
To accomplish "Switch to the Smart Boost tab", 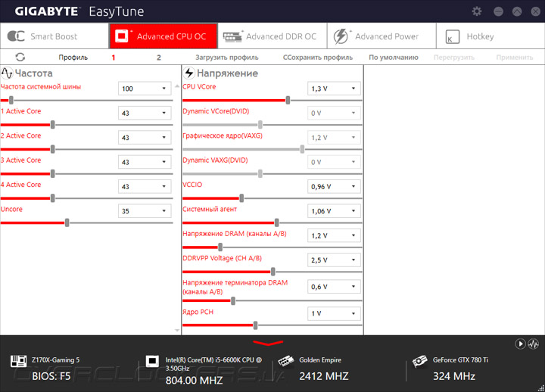I will coord(54,36).
